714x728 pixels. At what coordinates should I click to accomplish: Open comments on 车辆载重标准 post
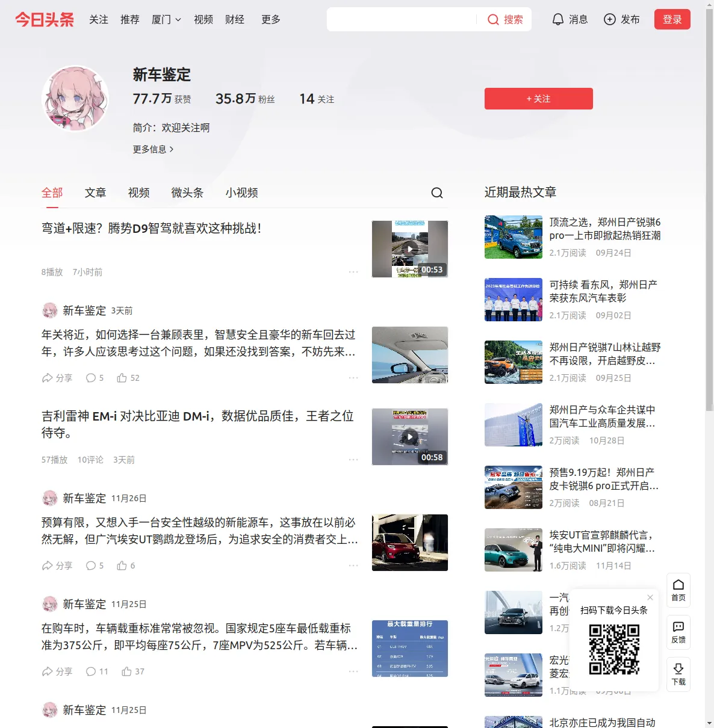tap(97, 671)
